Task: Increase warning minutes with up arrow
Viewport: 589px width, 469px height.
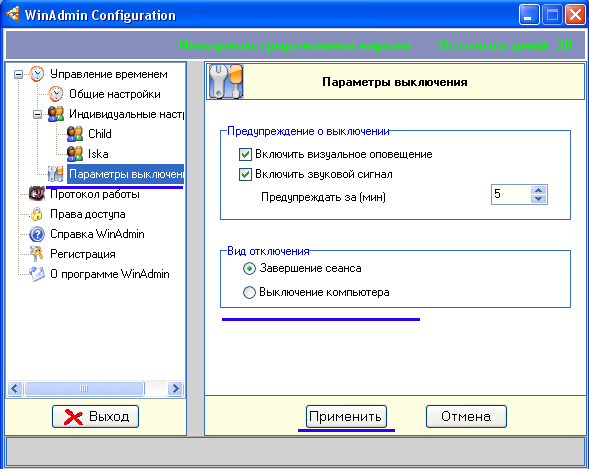Action: (539, 190)
